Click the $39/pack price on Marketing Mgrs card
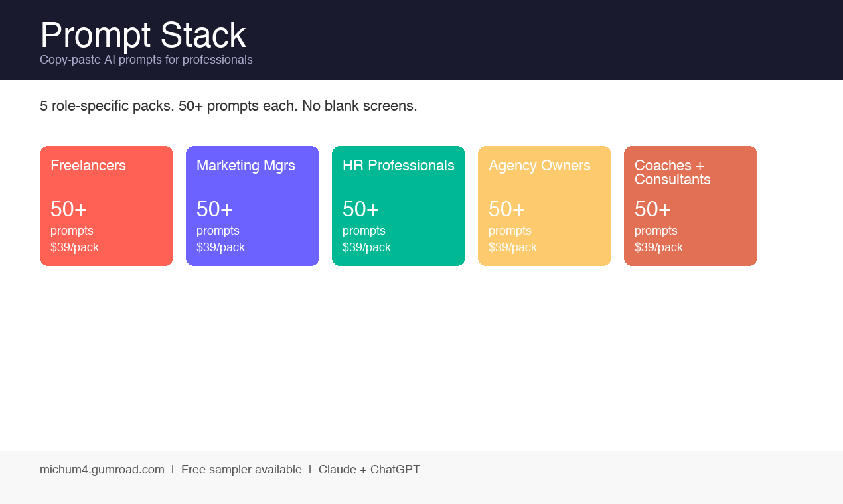The height and width of the screenshot is (504, 843). [x=220, y=247]
